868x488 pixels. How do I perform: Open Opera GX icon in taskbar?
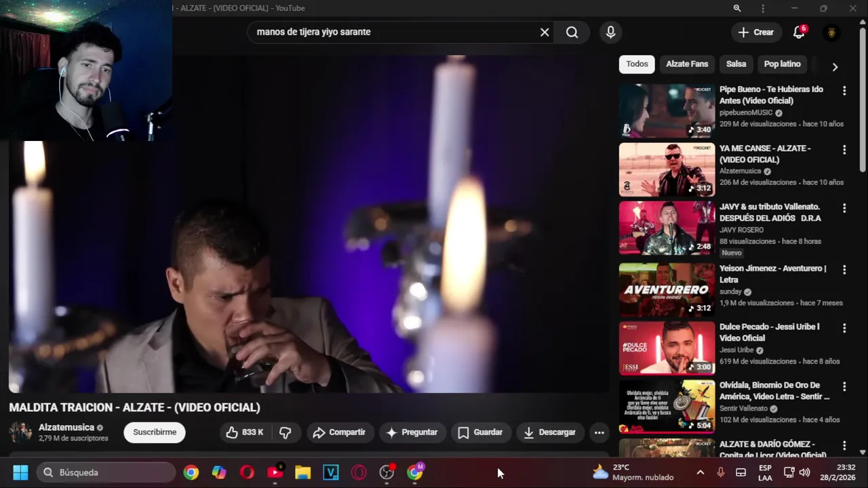pos(359,472)
